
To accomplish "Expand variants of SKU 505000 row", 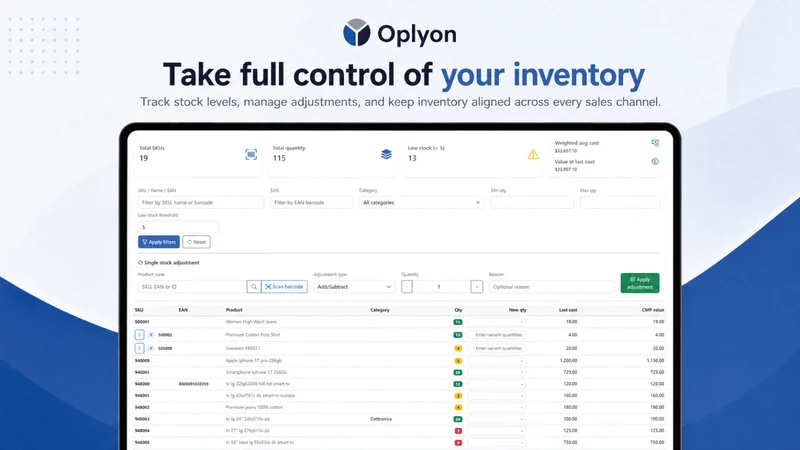I will coord(139,348).
